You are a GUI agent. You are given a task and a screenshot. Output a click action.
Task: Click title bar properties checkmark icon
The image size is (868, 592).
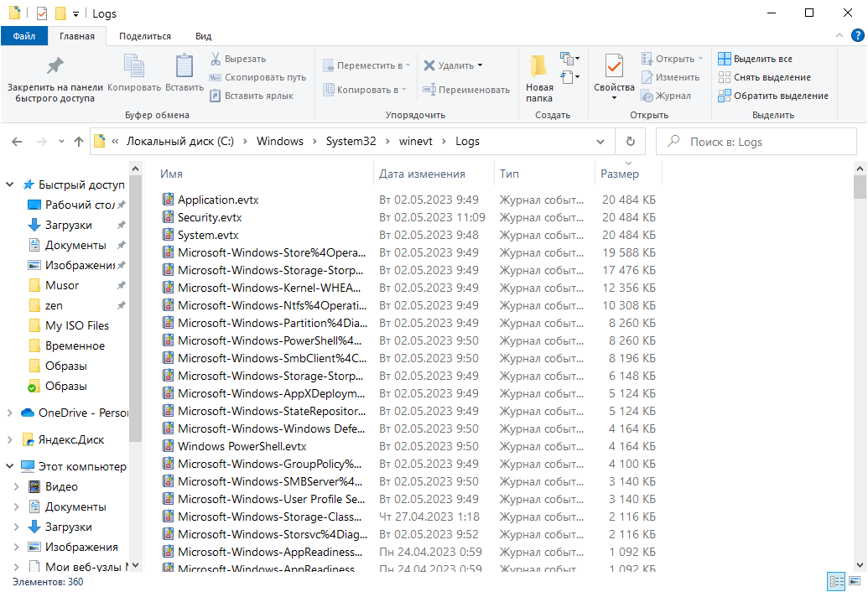(x=42, y=13)
